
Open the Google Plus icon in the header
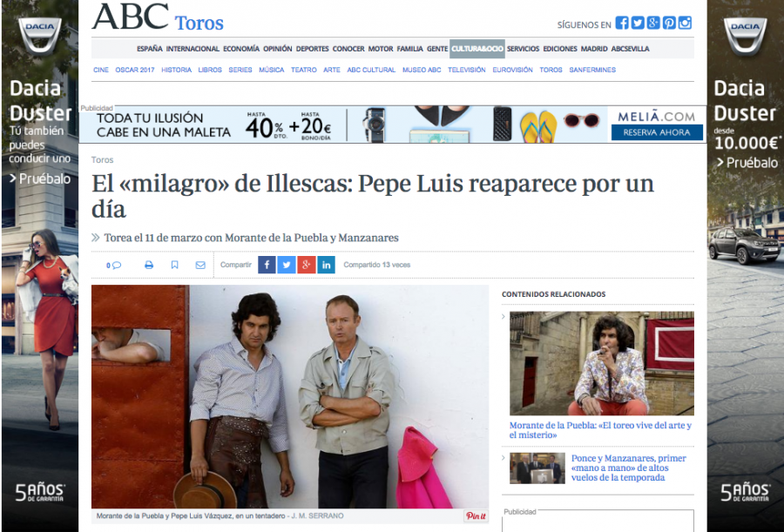point(653,23)
